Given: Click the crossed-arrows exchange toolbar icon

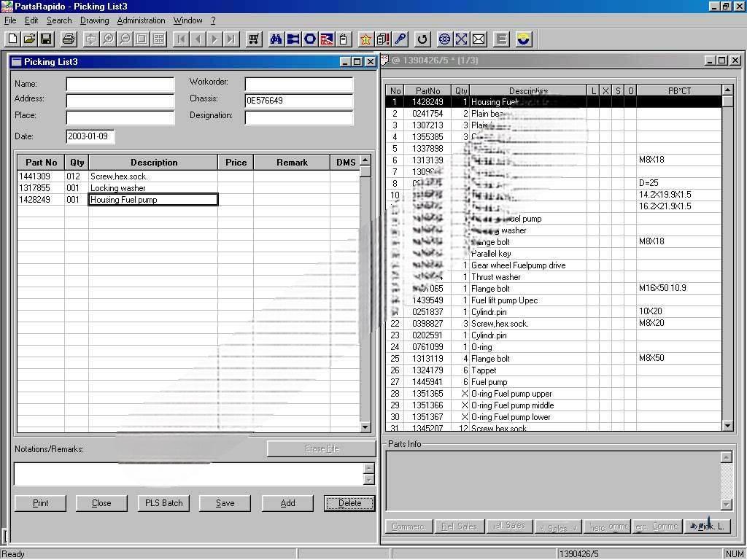Looking at the screenshot, I should 462,39.
